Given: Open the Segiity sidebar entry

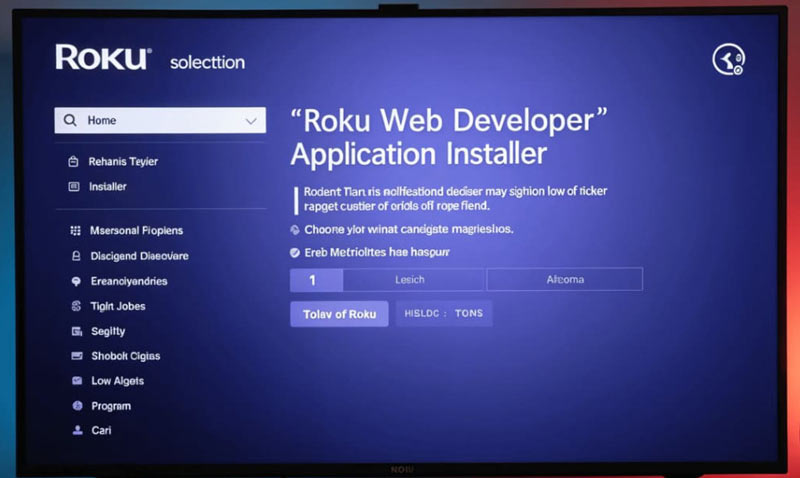Looking at the screenshot, I should pyautogui.click(x=108, y=332).
